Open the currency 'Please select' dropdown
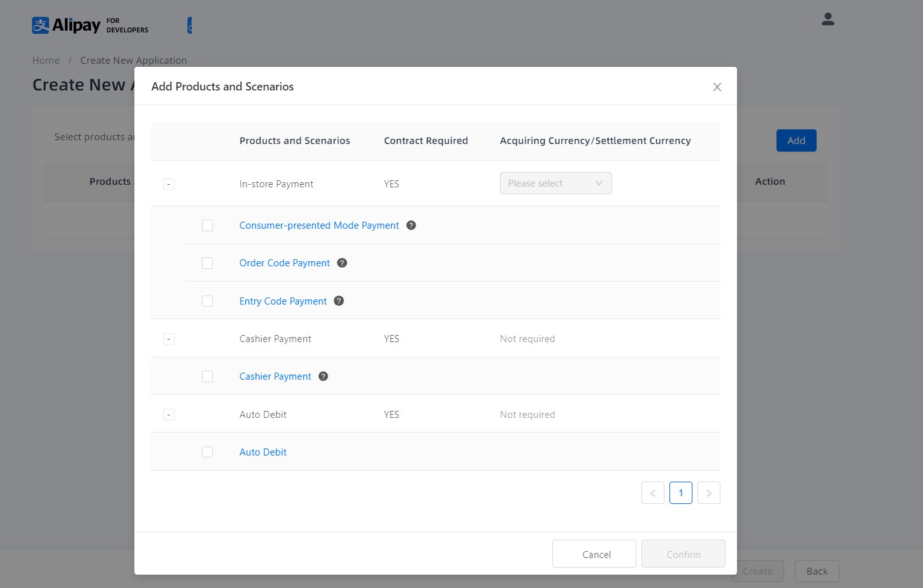This screenshot has height=588, width=923. pos(555,183)
